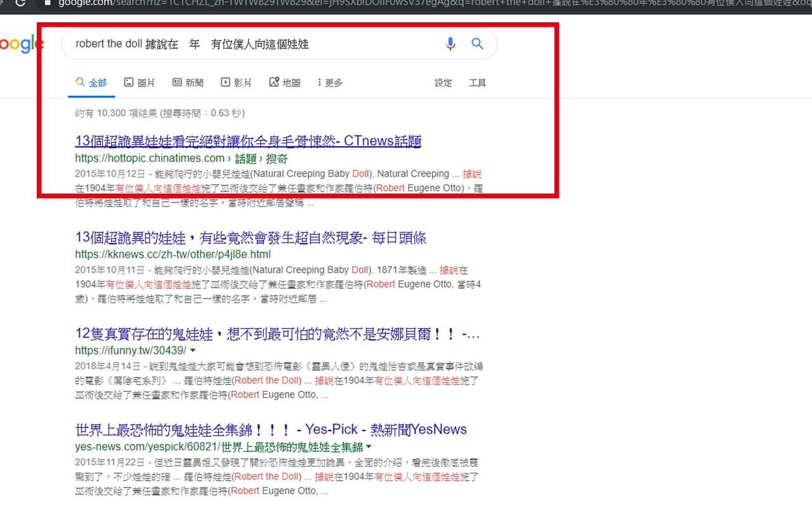Switch to the 影片 videos tab

(236, 83)
